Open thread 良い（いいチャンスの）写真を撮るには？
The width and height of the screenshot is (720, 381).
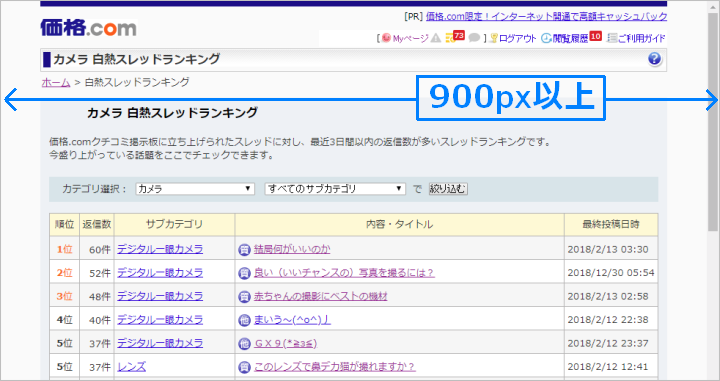[344, 273]
